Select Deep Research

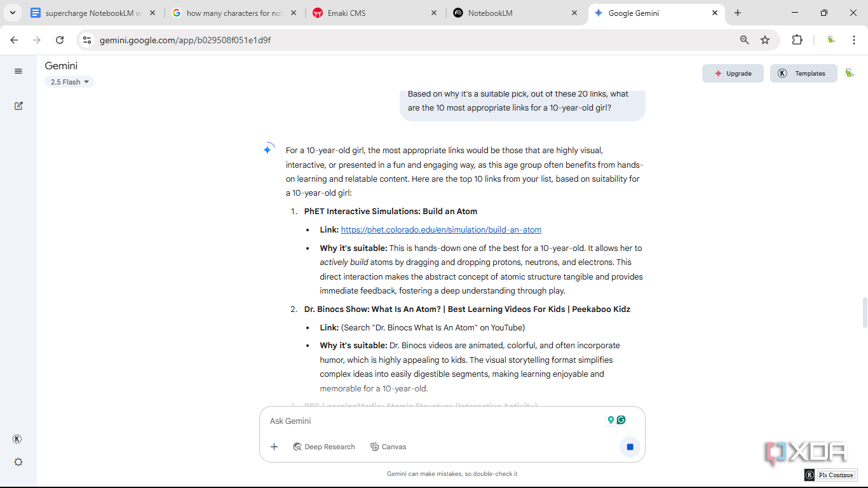click(323, 447)
